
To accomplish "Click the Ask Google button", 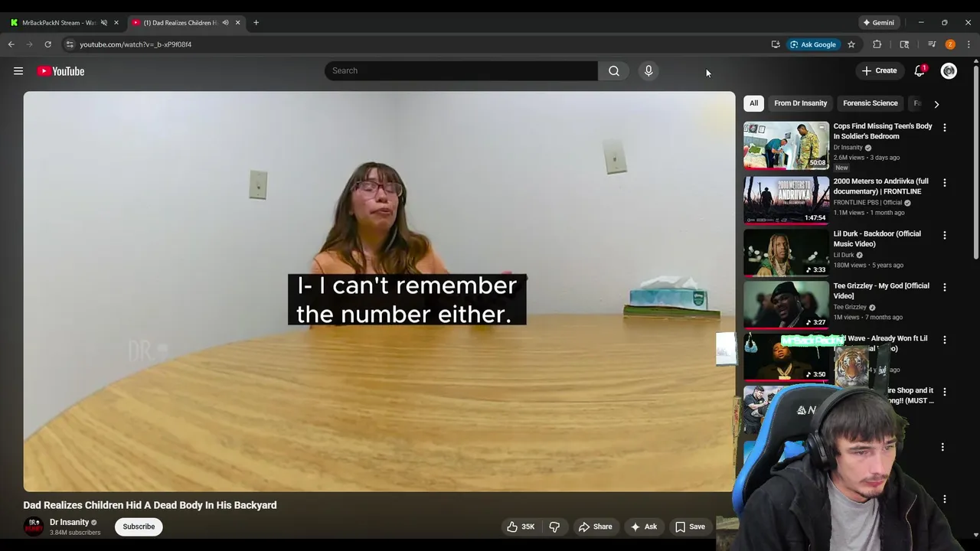I will pyautogui.click(x=814, y=44).
